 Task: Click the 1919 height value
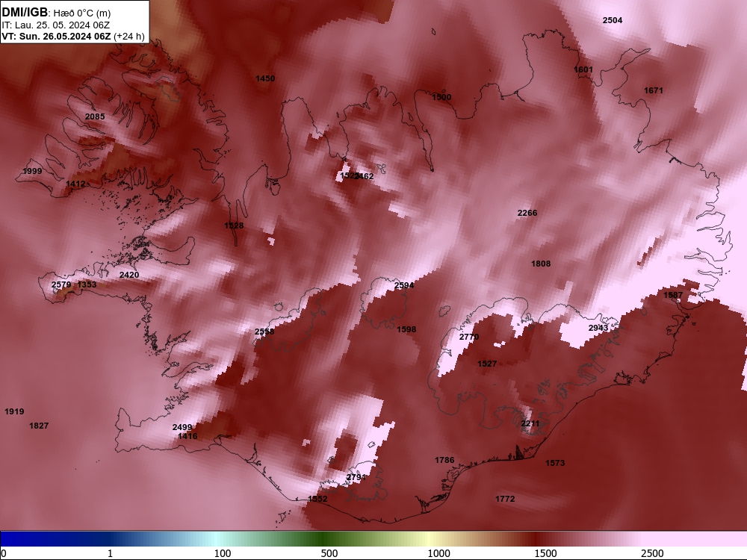tap(14, 411)
